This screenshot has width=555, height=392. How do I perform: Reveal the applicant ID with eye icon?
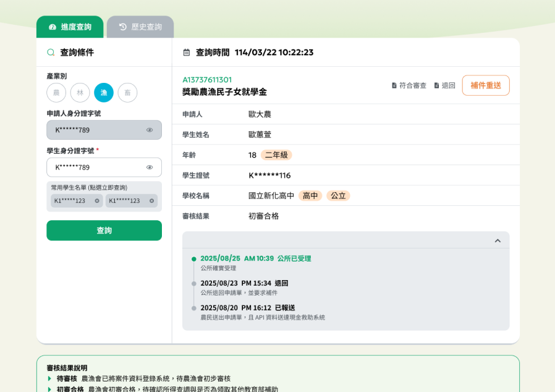pos(150,130)
